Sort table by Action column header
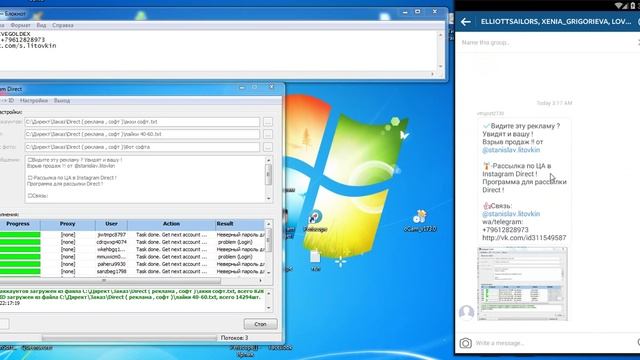Image resolution: width=640 pixels, height=360 pixels. tap(171, 224)
